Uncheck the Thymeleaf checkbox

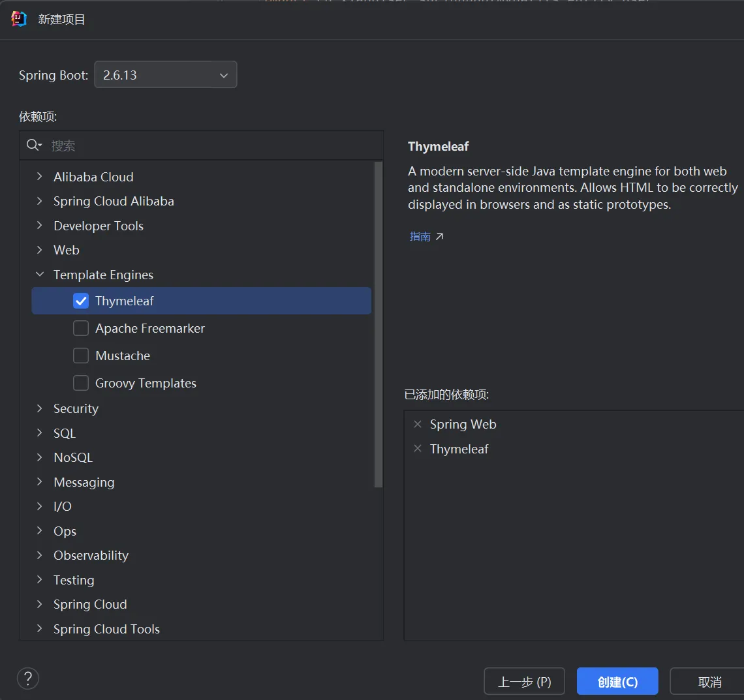point(81,301)
